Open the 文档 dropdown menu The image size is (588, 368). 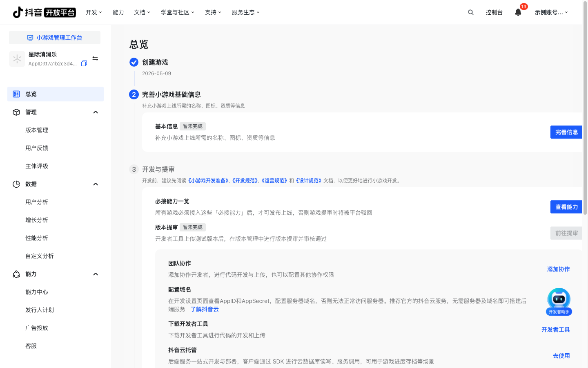coord(142,12)
